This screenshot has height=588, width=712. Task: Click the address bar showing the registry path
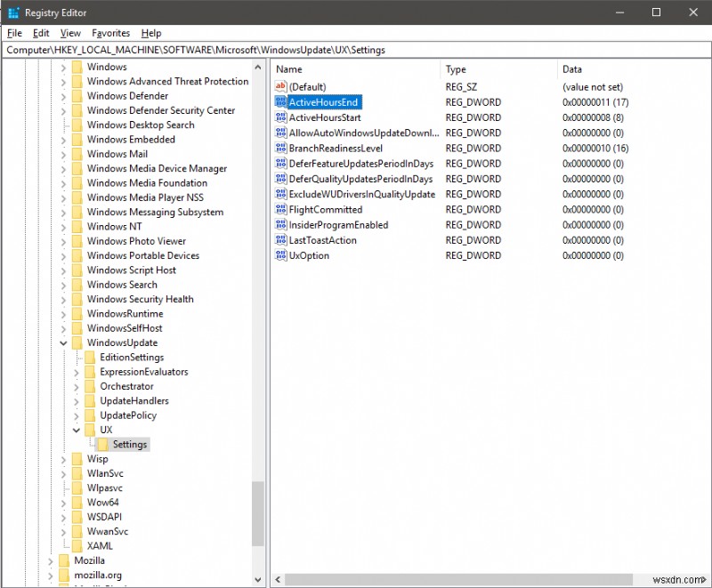356,51
